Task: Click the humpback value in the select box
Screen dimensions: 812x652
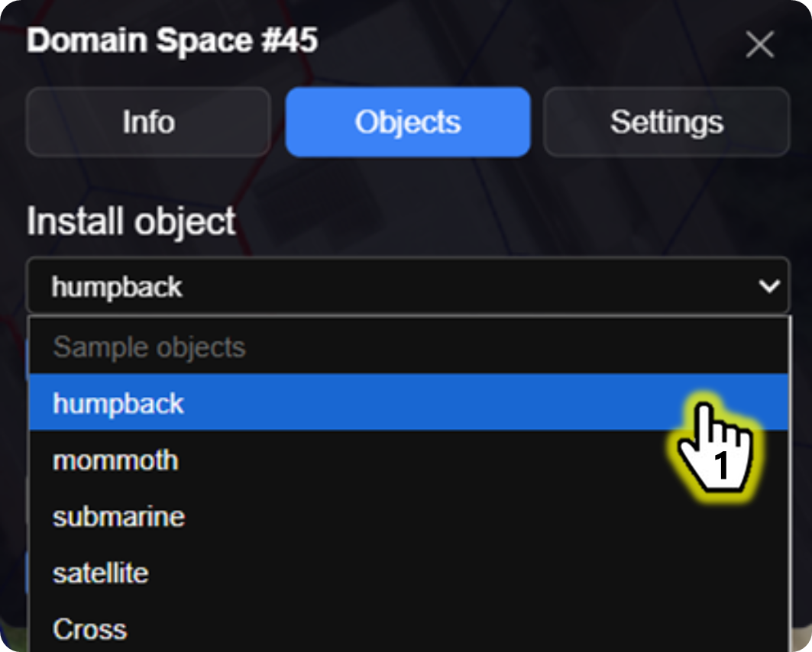Action: pyautogui.click(x=117, y=287)
